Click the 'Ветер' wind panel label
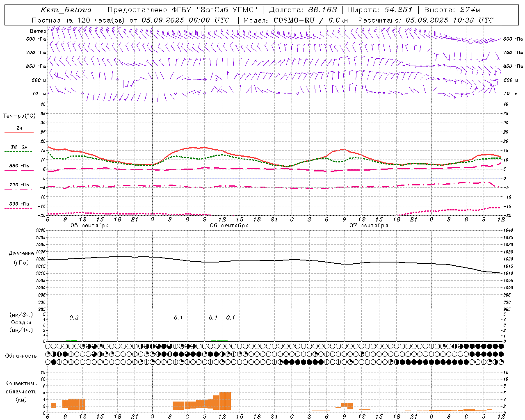 pyautogui.click(x=38, y=31)
